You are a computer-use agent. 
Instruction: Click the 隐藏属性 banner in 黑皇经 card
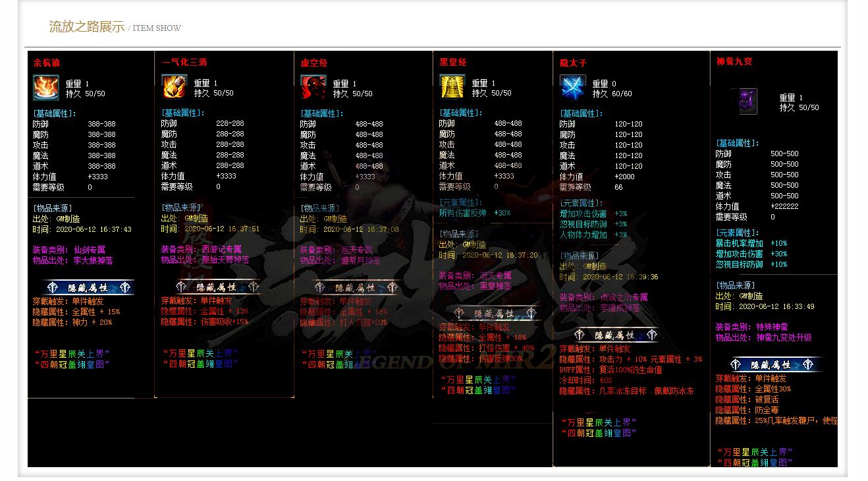tap(494, 314)
